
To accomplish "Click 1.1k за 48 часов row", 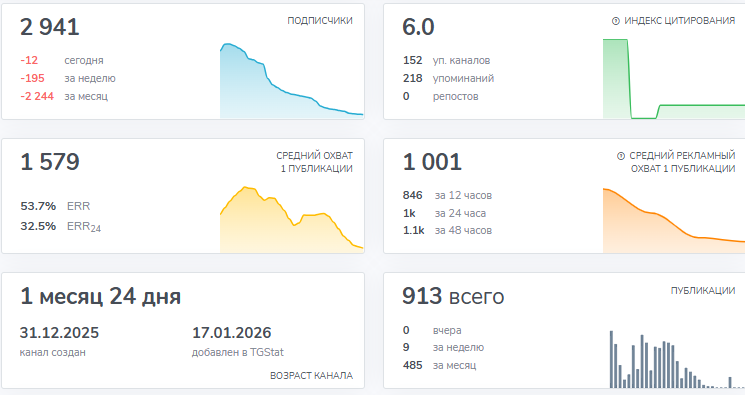I will tap(448, 231).
